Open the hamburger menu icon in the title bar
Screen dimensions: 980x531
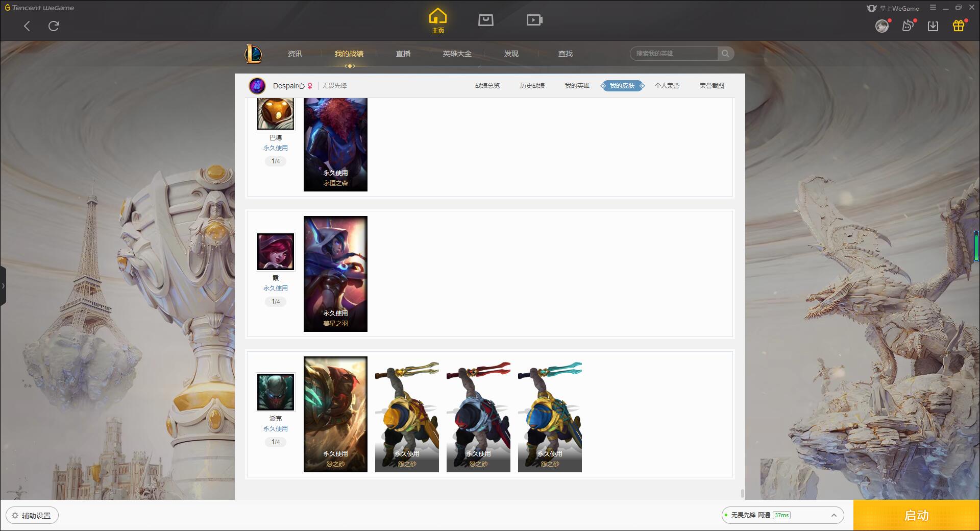[x=933, y=8]
